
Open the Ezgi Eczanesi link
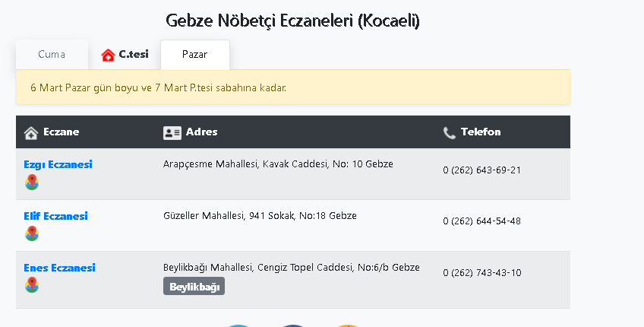tap(58, 164)
